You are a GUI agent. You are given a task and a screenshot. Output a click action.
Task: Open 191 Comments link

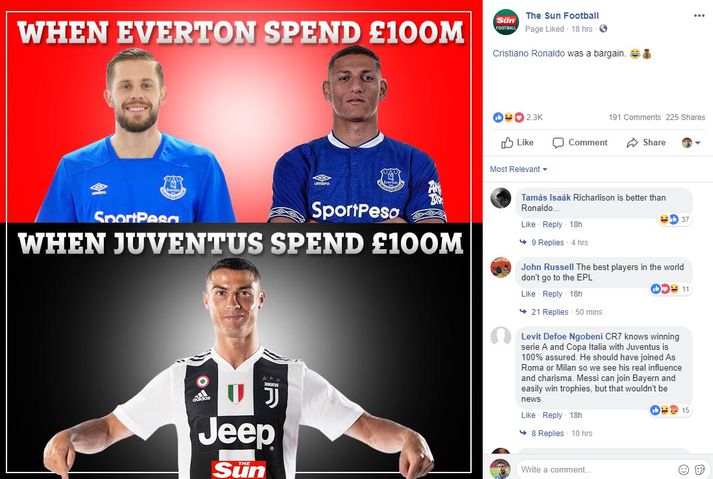[634, 117]
